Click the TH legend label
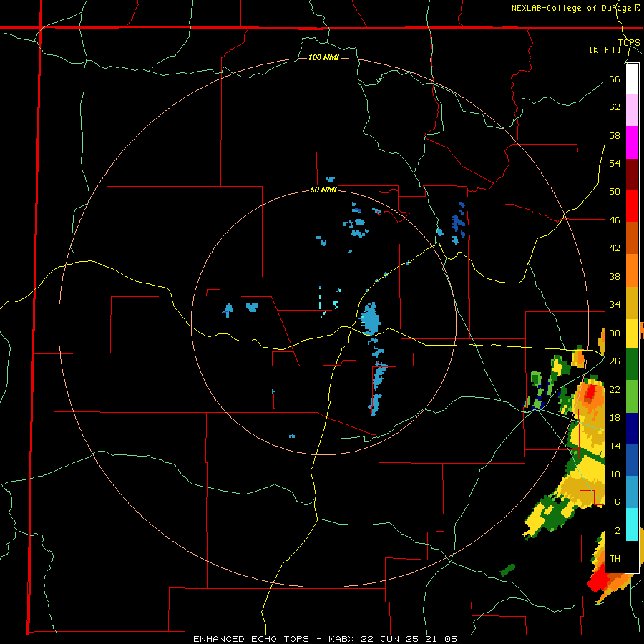Screen dimensions: 644x644 click(x=615, y=559)
